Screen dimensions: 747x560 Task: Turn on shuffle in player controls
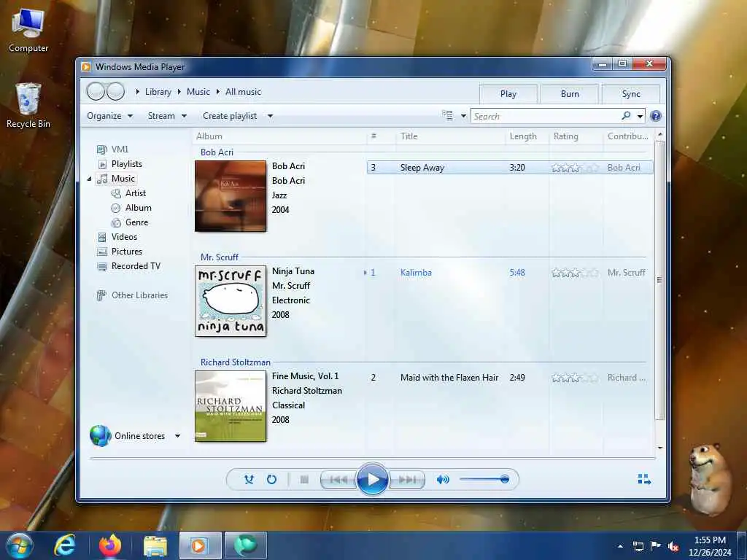pos(249,480)
